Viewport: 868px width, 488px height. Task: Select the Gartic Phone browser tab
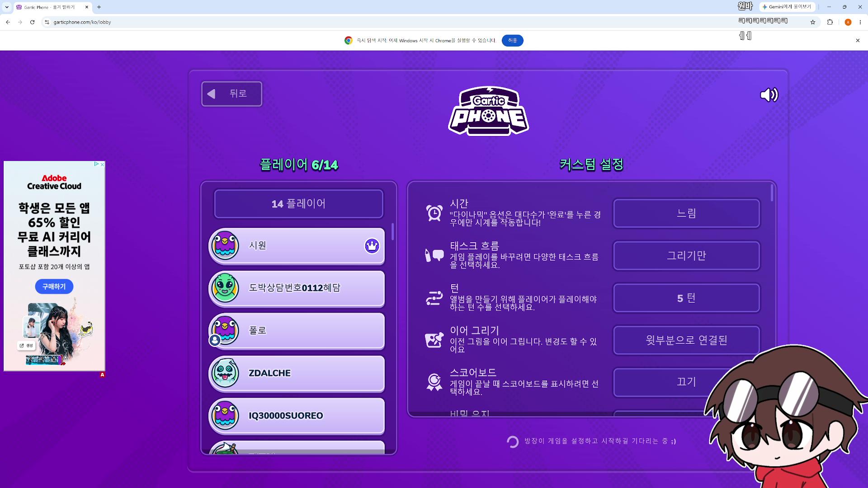(x=52, y=7)
